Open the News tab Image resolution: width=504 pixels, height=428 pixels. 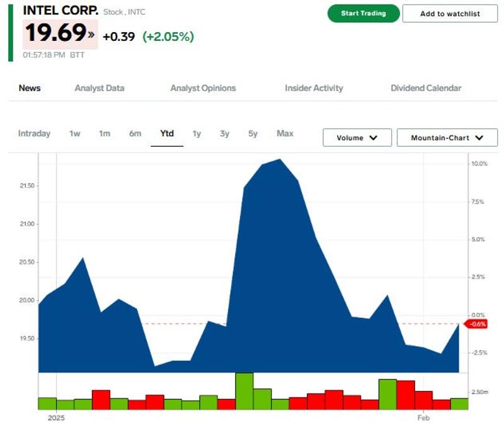[30, 88]
